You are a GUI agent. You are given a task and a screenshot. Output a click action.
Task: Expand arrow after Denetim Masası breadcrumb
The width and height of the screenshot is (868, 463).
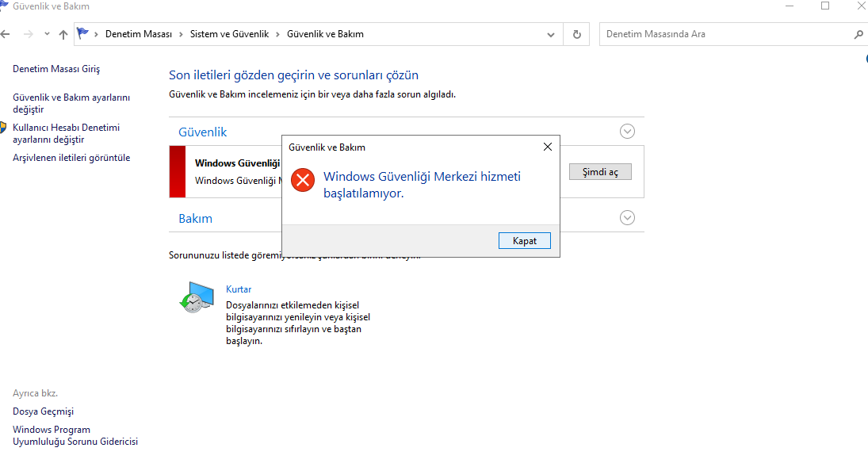click(x=181, y=34)
